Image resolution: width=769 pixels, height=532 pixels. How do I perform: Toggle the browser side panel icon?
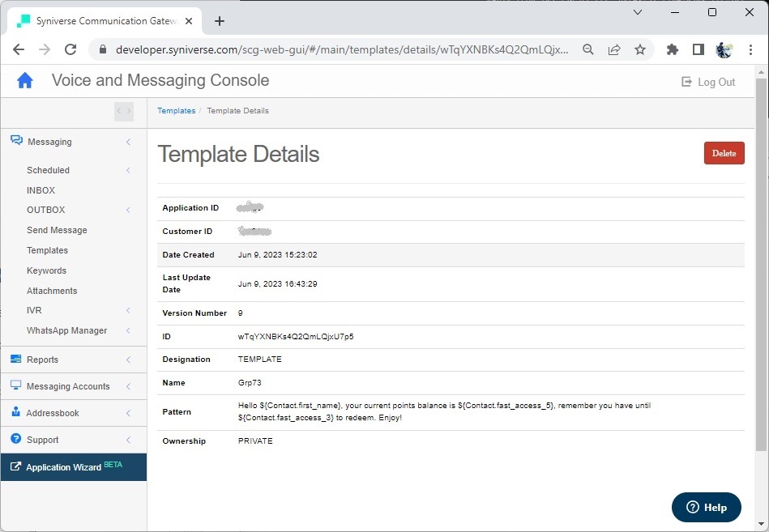click(x=699, y=49)
